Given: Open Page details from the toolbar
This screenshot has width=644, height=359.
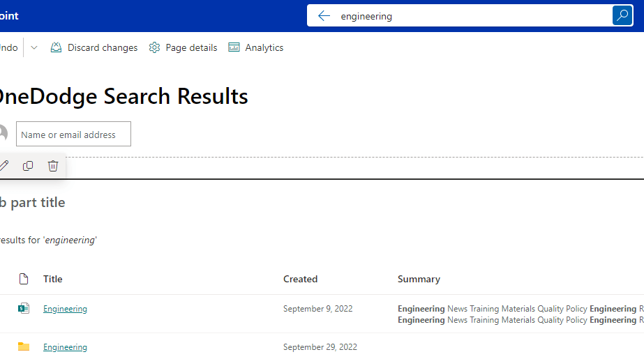Looking at the screenshot, I should [183, 47].
